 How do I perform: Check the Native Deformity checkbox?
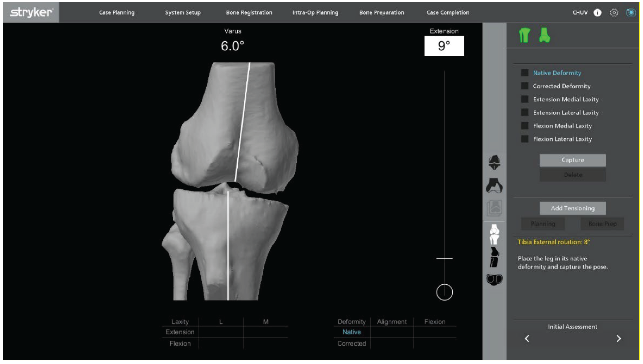click(525, 73)
